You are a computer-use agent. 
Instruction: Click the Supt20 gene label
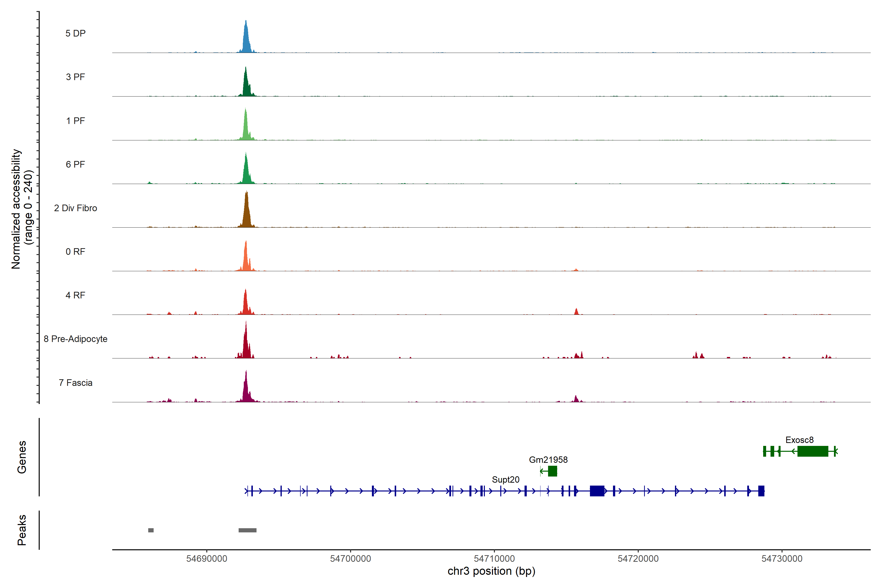coord(505,480)
